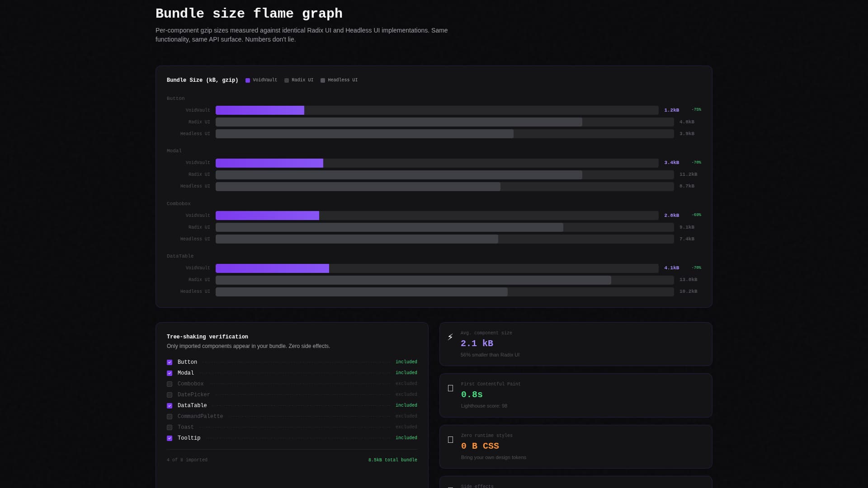Click the DatePicker label in tree-shaking list
The width and height of the screenshot is (868, 488).
coord(194,395)
